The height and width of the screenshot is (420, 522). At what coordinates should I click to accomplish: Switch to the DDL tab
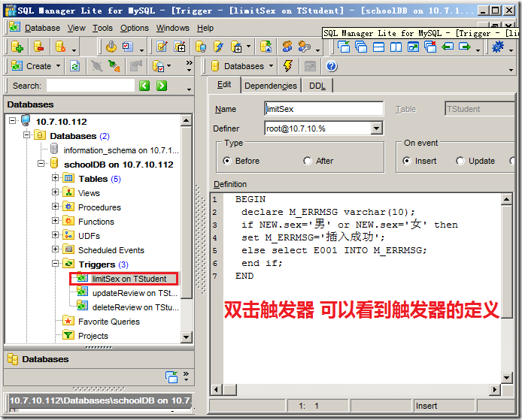point(317,86)
